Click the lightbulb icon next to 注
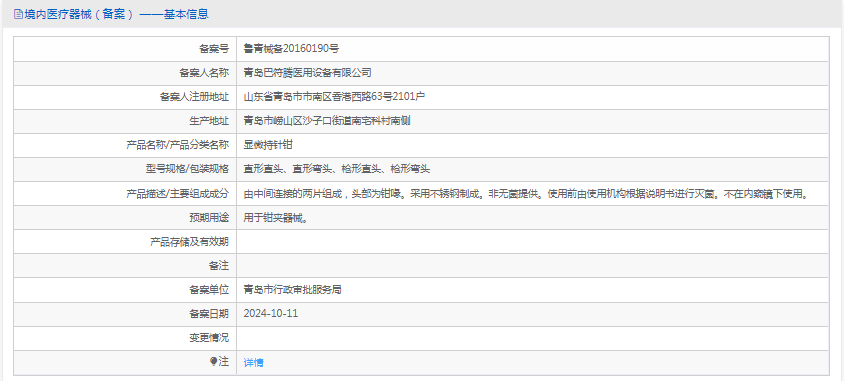Viewport: 844px width, 381px height. coord(214,362)
